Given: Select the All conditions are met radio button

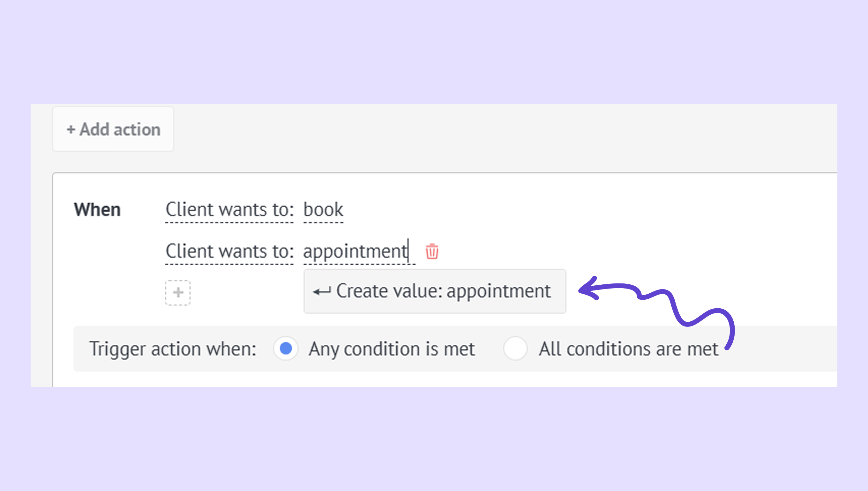Looking at the screenshot, I should pos(515,348).
